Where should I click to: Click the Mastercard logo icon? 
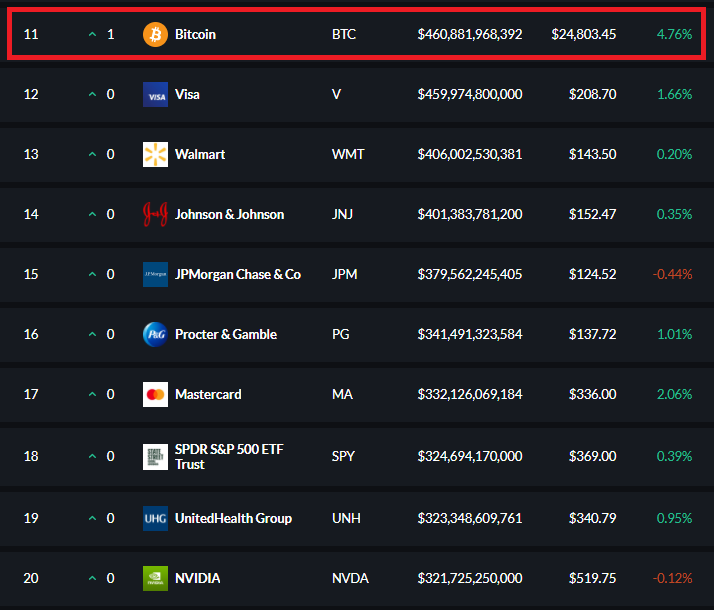tap(155, 394)
